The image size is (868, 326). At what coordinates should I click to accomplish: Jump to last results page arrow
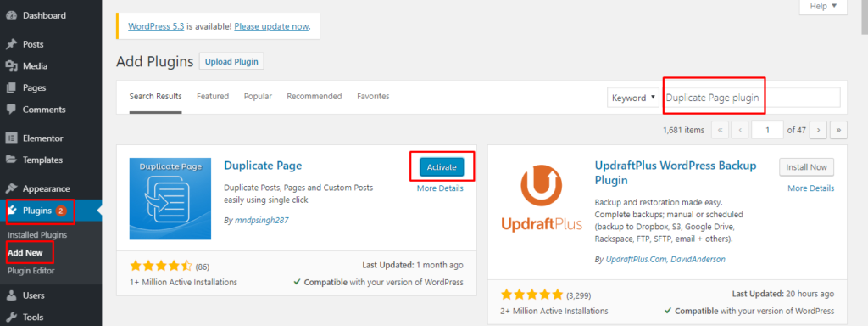click(x=838, y=130)
